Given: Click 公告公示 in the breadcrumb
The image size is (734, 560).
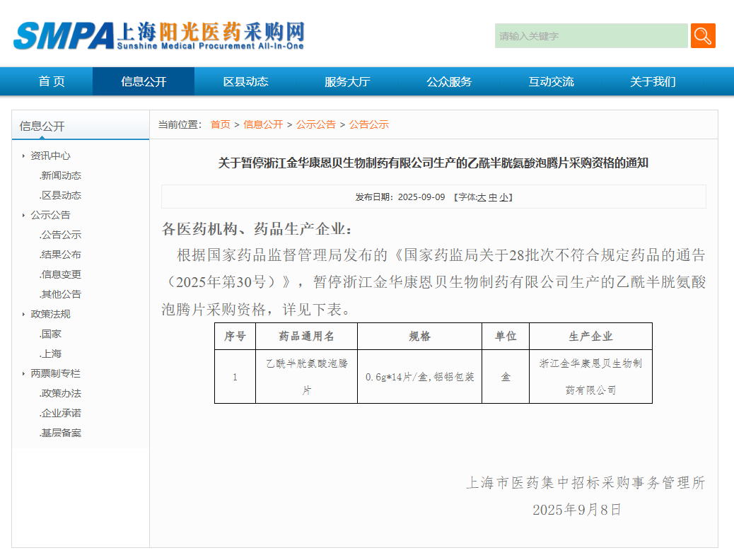Looking at the screenshot, I should [x=369, y=124].
